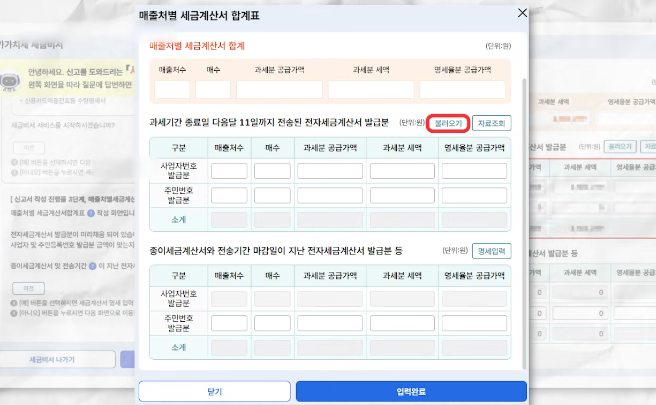Click 과세분 세액 input in electronic 주민번호 발급분 row
Viewport: 656px width, 405px height.
click(x=402, y=195)
